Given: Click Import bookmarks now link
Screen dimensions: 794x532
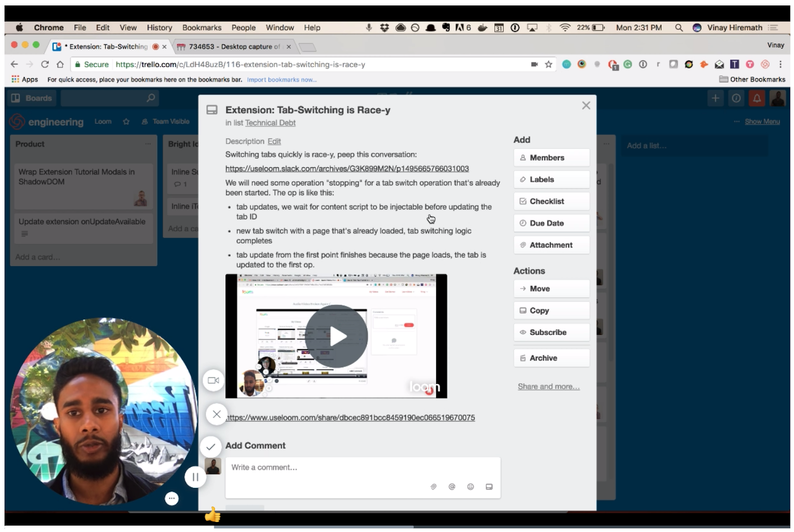Looking at the screenshot, I should [x=281, y=80].
